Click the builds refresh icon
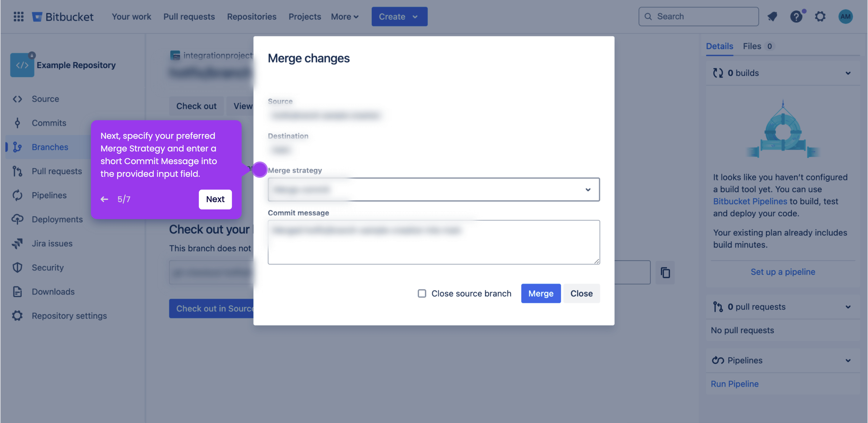Screen dimensions: 868x423 (x=718, y=73)
